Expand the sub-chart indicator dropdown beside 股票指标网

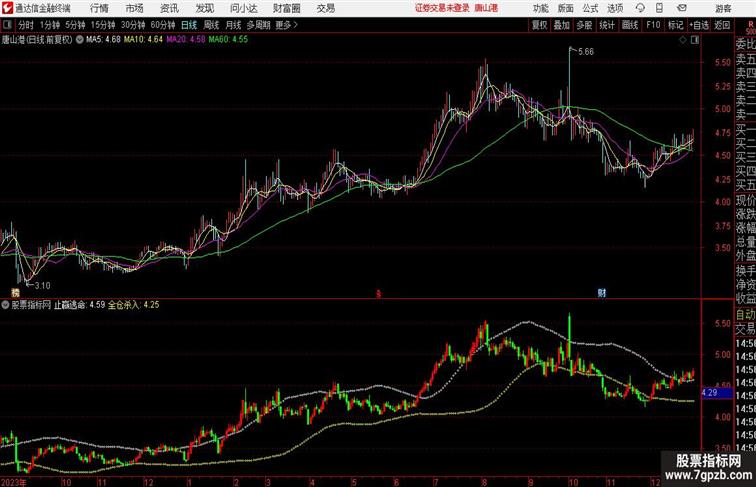[5, 305]
